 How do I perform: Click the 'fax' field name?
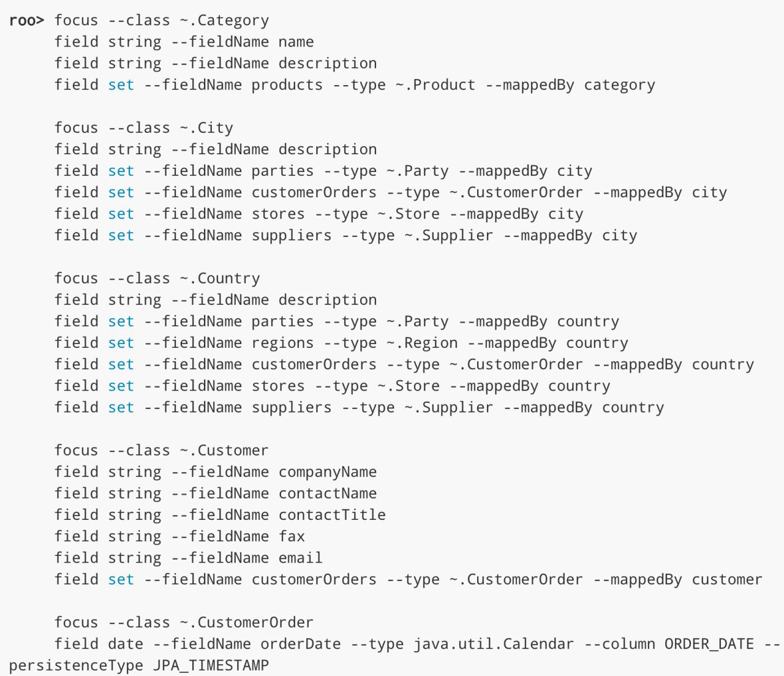point(292,536)
